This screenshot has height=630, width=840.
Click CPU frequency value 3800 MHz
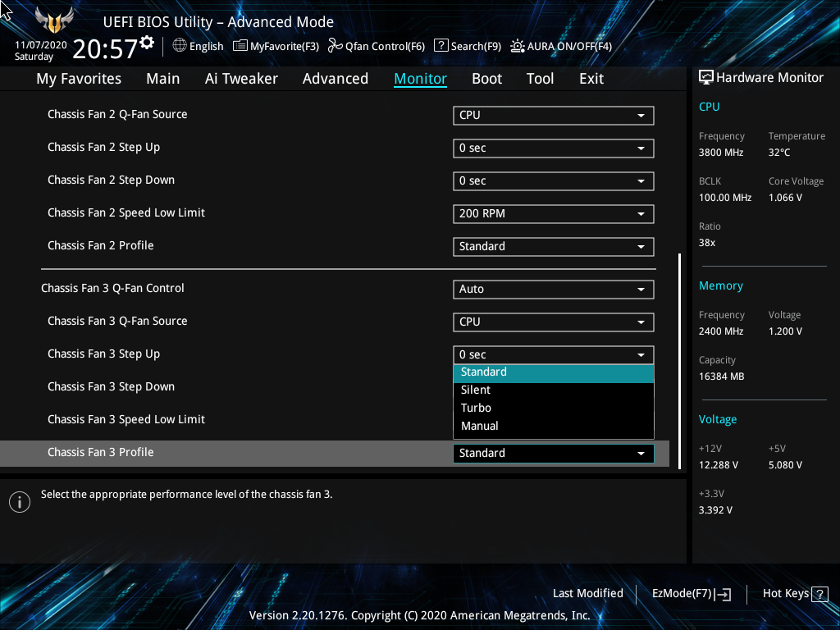coord(721,153)
